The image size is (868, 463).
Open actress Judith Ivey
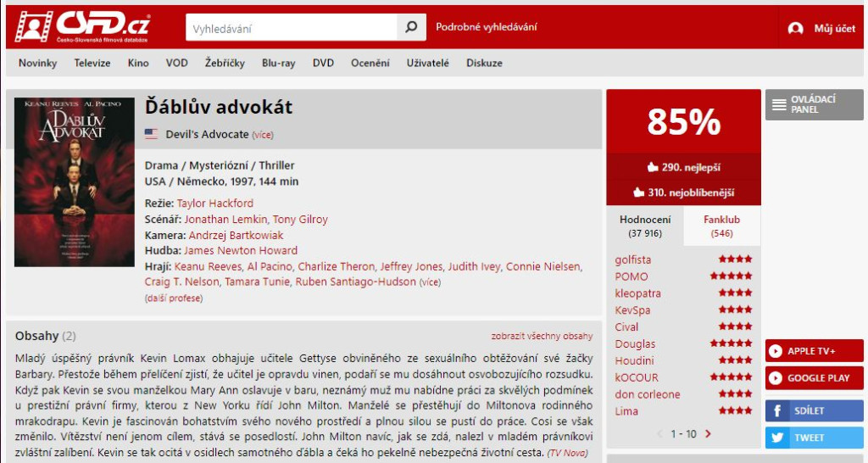pos(475,266)
